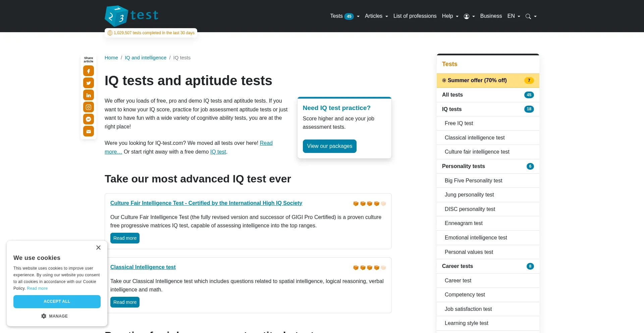Open Culture fair intelligence test sidebar link
This screenshot has height=333, width=644.
point(488,152)
